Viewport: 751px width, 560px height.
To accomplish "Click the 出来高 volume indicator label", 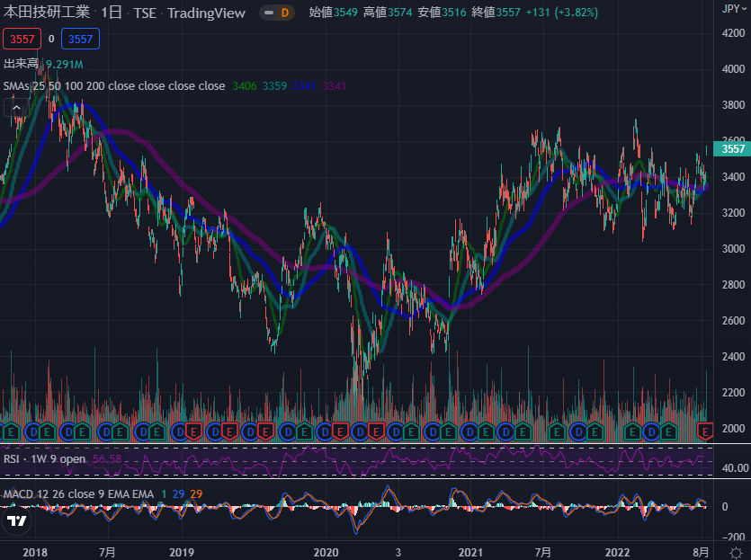I will click(21, 64).
